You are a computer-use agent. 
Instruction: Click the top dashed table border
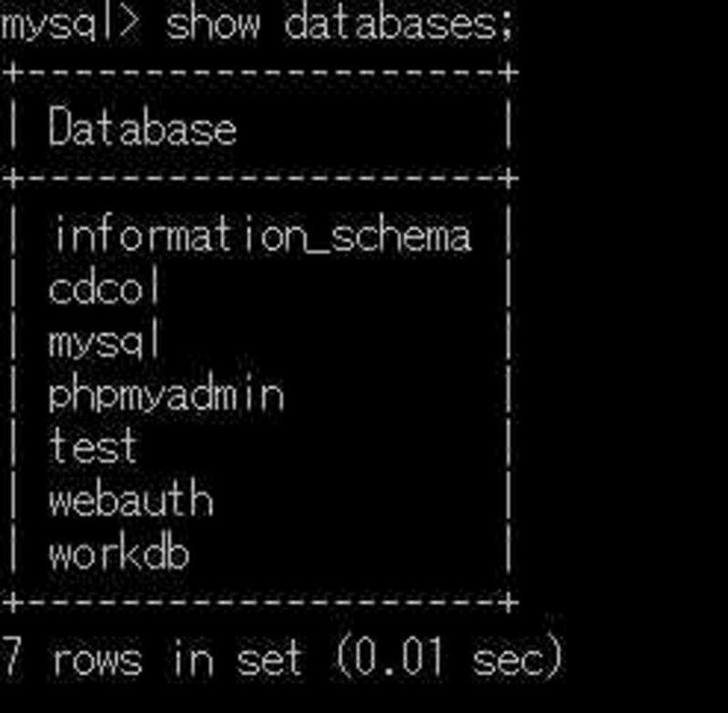tap(259, 73)
